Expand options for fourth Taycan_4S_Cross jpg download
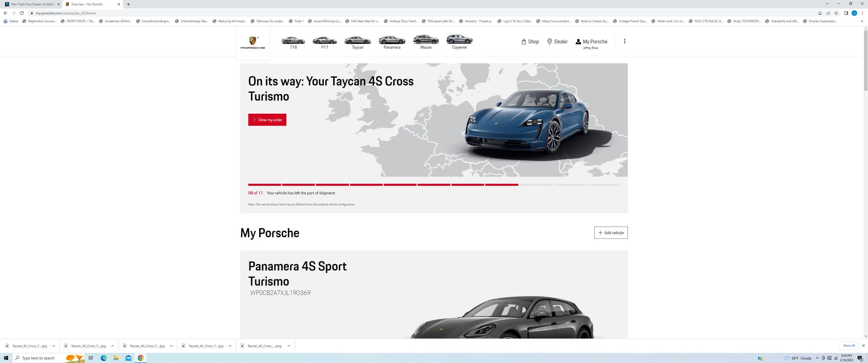 [230, 346]
